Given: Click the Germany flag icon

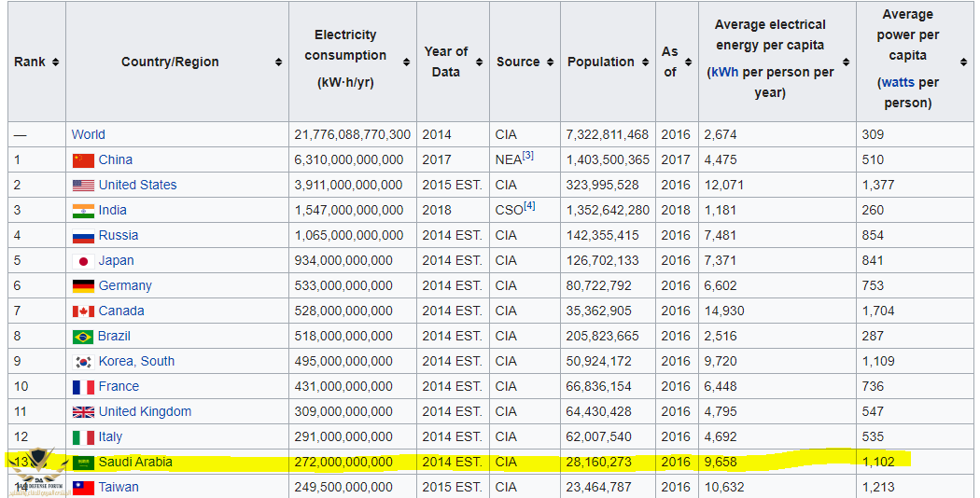Looking at the screenshot, I should [x=83, y=286].
